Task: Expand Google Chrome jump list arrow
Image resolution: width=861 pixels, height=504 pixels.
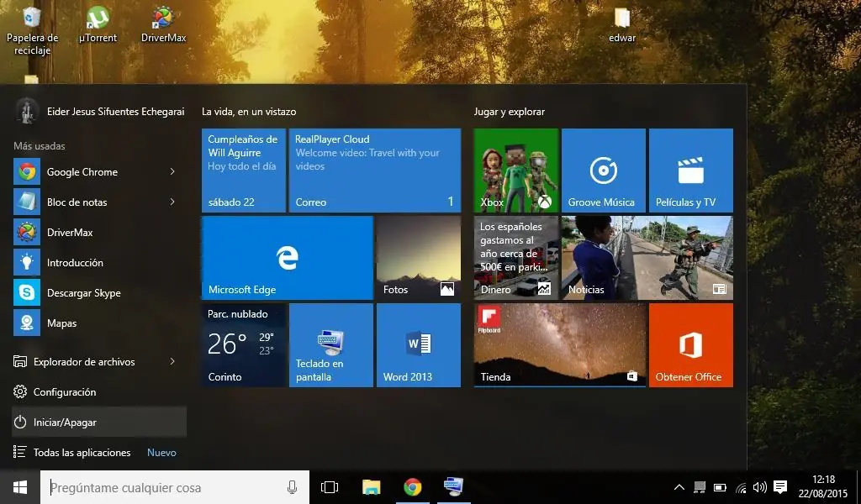Action: (172, 171)
